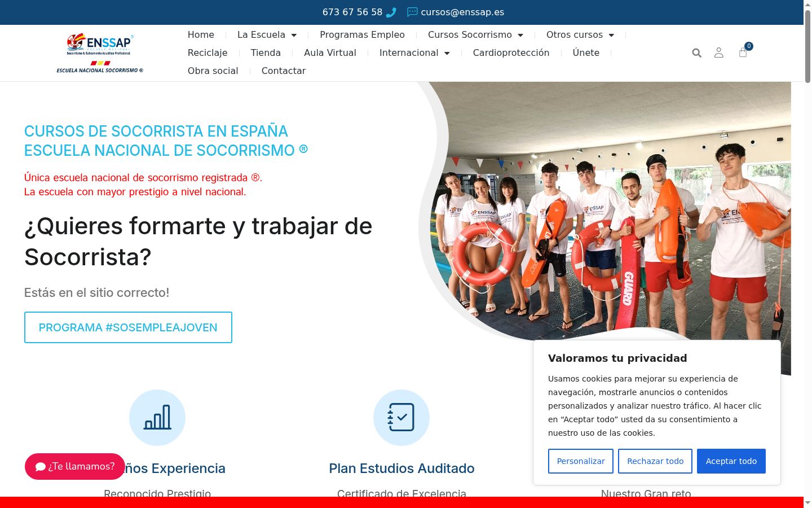The width and height of the screenshot is (812, 508).
Task: Click the phone icon in top bar
Action: coord(391,12)
